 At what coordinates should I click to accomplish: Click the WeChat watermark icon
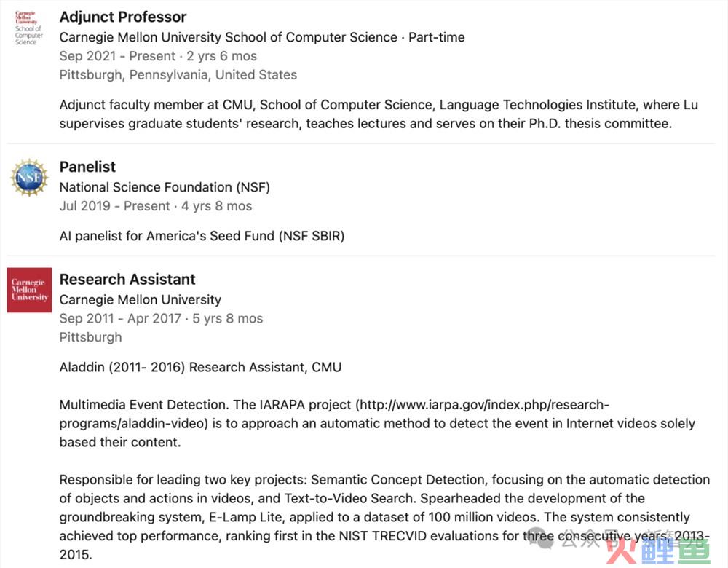pos(541,538)
